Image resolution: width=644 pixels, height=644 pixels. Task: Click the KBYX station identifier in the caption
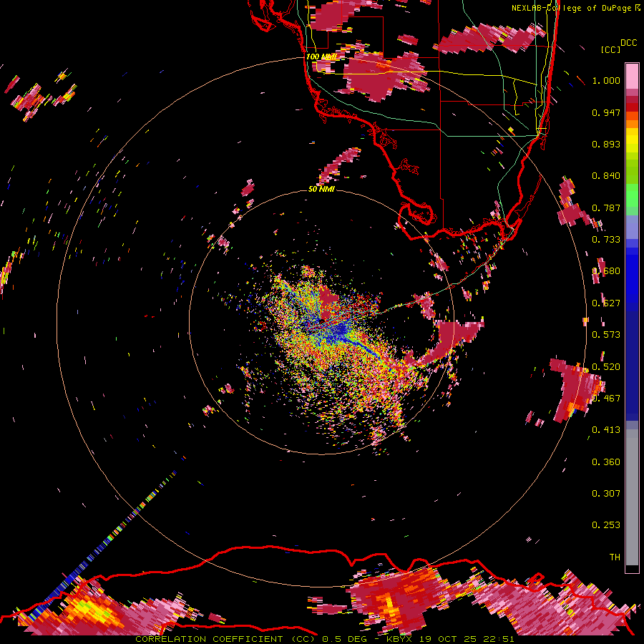pyautogui.click(x=399, y=639)
